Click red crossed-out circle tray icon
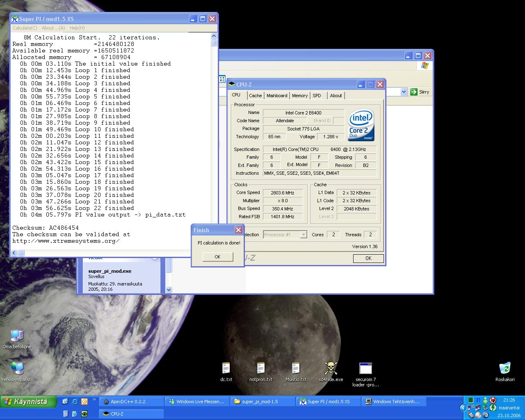The image size is (525, 420). click(493, 400)
